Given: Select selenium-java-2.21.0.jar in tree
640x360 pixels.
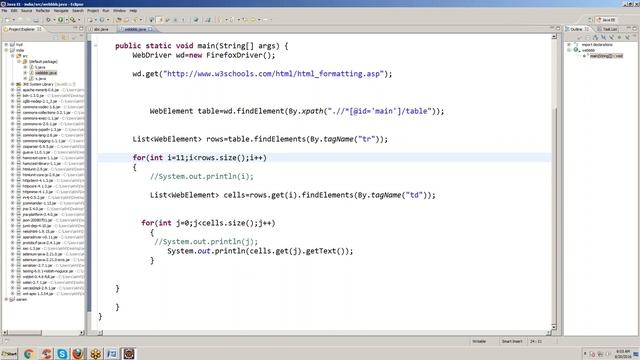Looking at the screenshot, I should 42,254.
